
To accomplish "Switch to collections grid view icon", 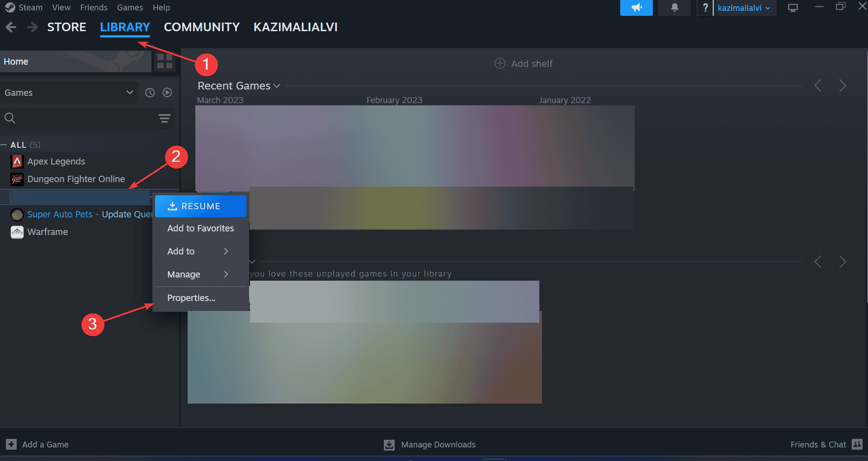I will tap(165, 61).
